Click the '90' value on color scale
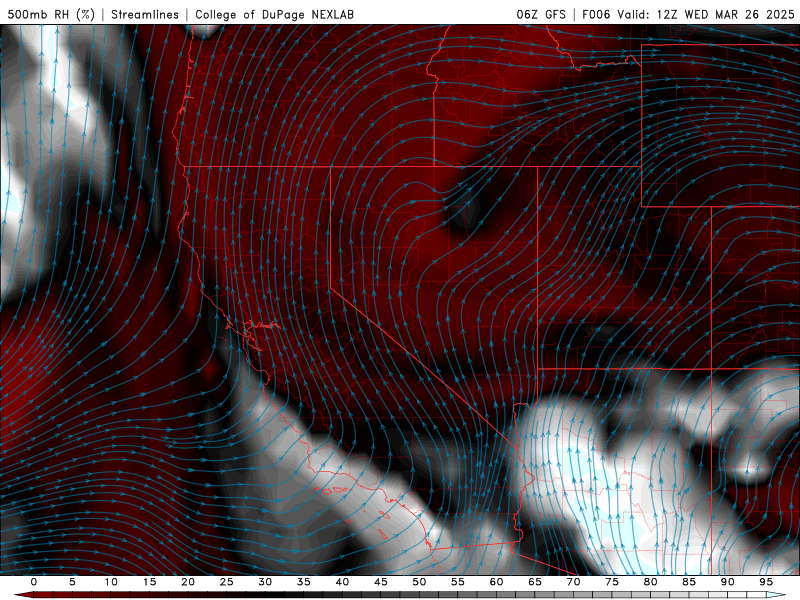The image size is (800, 600). point(727,582)
